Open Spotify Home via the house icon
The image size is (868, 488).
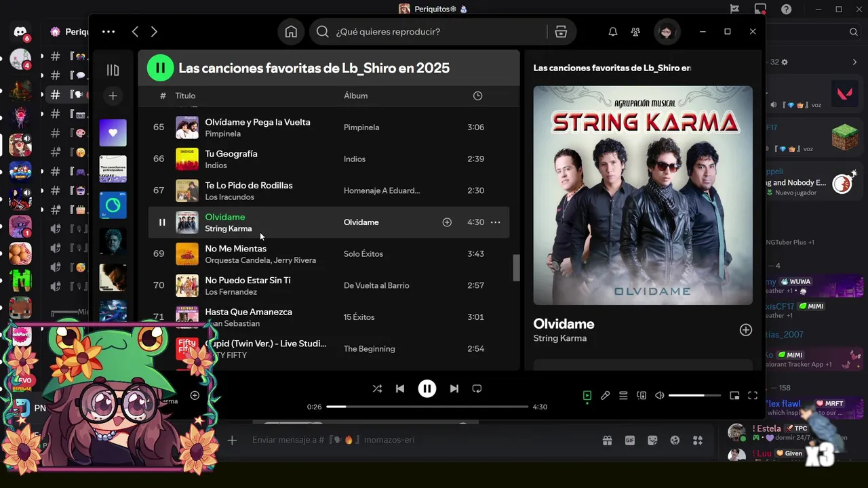(291, 32)
